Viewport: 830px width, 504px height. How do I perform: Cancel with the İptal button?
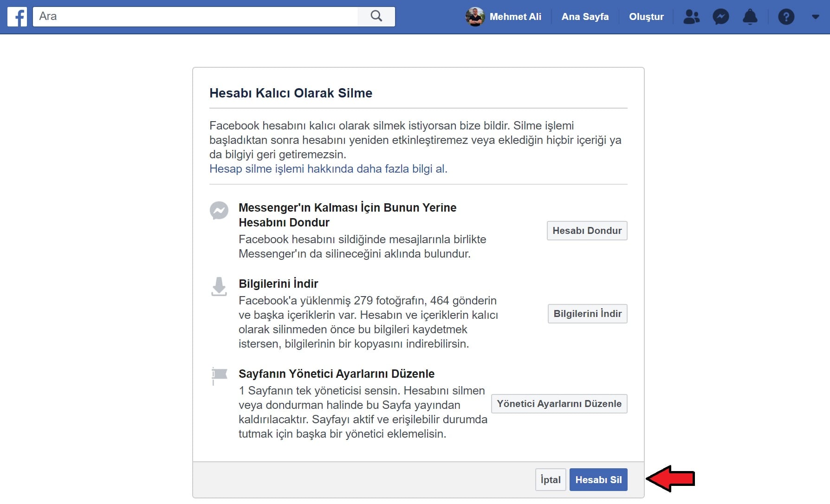(x=550, y=479)
